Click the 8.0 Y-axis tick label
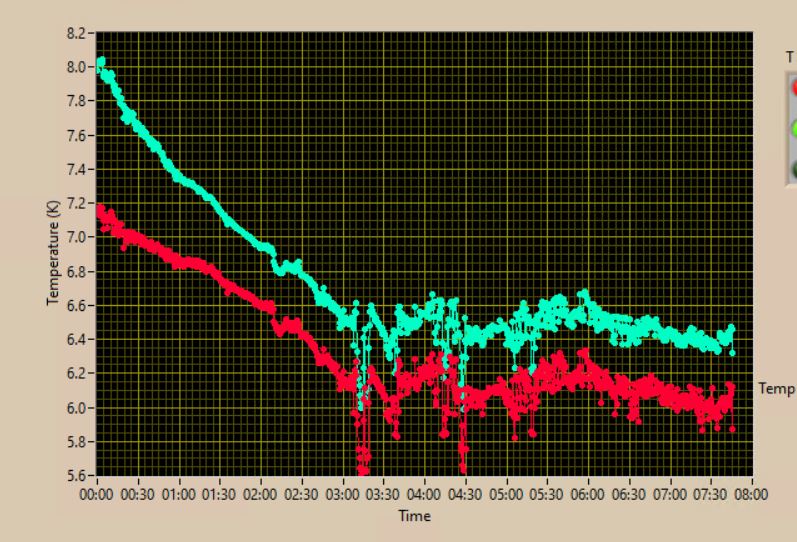 click(76, 67)
